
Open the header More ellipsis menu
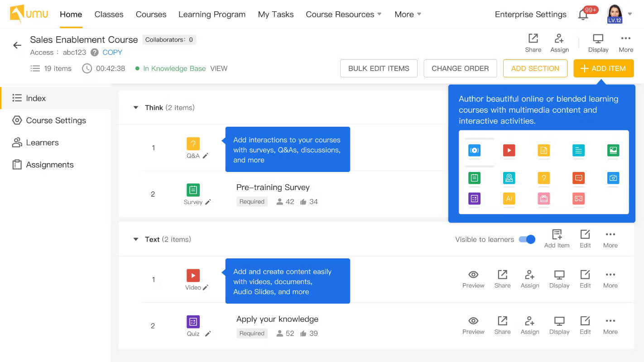click(626, 43)
